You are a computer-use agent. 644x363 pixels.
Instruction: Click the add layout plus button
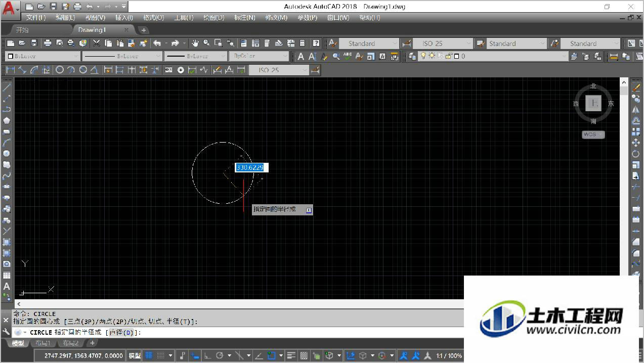[x=93, y=343]
